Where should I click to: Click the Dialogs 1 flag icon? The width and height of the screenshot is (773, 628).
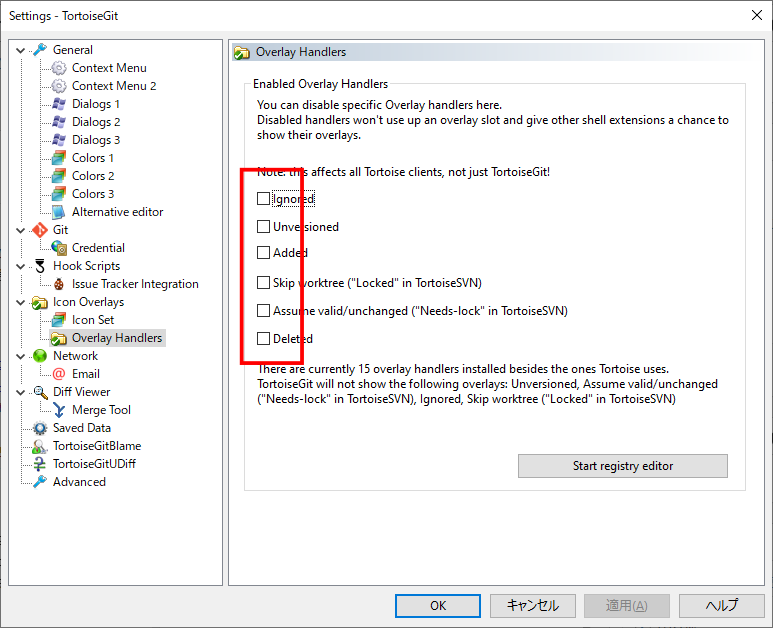pos(59,104)
